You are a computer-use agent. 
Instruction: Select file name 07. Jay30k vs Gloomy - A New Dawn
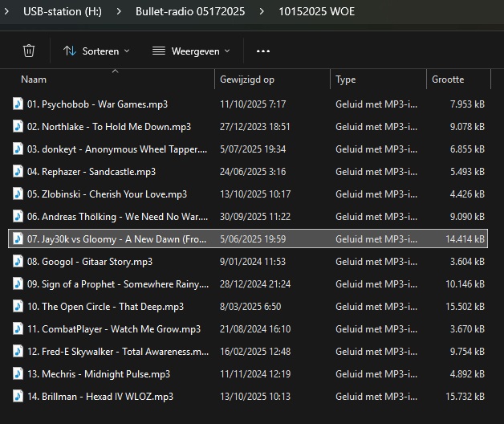116,239
